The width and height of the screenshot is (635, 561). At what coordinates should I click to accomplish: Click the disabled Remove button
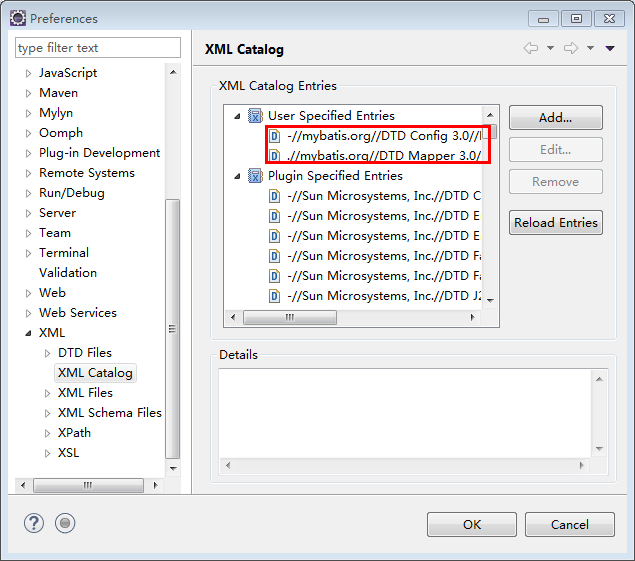[x=556, y=181]
